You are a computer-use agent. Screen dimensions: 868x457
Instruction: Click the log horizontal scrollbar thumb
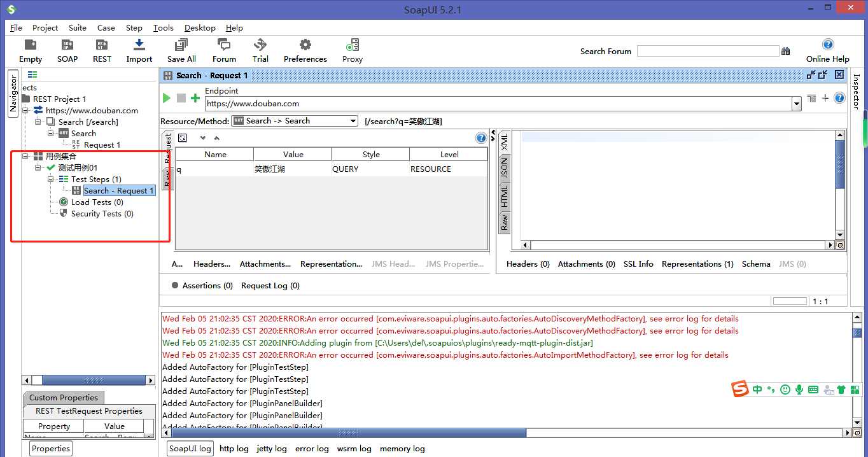tap(349, 433)
